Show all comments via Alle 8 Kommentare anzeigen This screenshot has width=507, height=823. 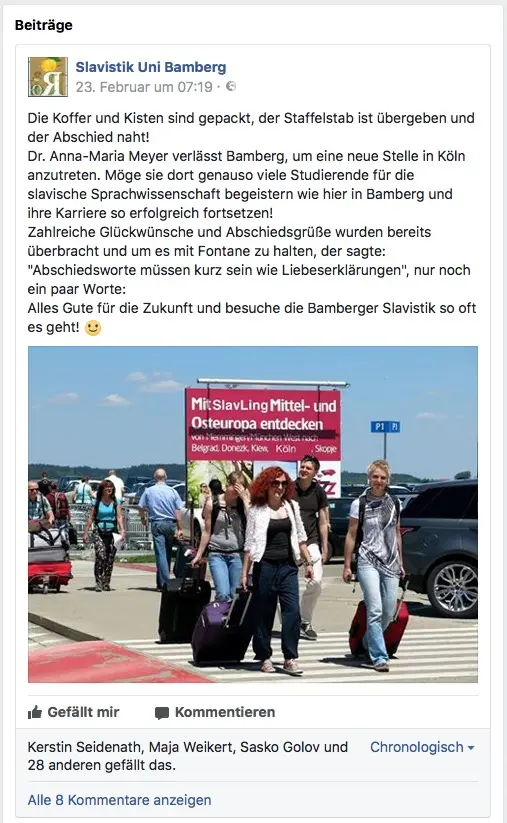(x=119, y=800)
